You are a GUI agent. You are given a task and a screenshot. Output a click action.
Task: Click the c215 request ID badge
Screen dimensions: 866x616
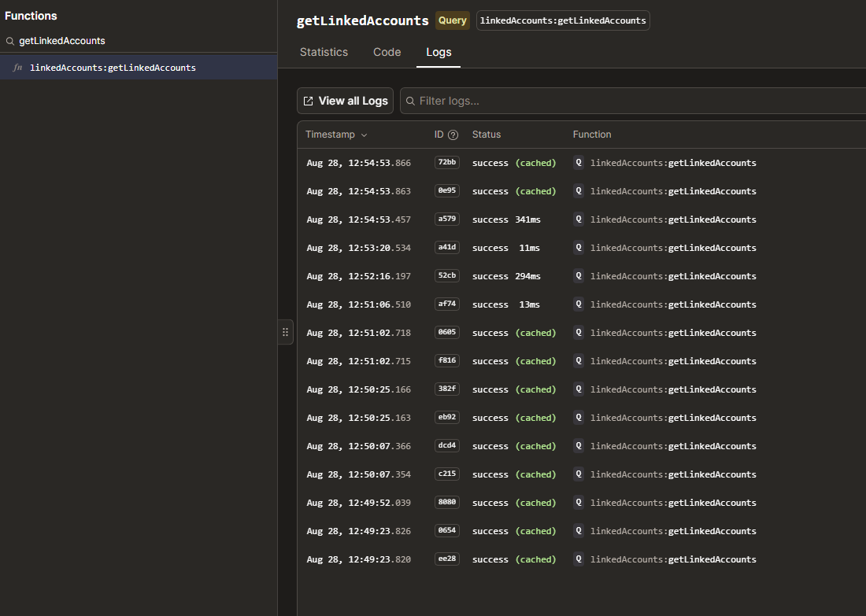(x=447, y=474)
